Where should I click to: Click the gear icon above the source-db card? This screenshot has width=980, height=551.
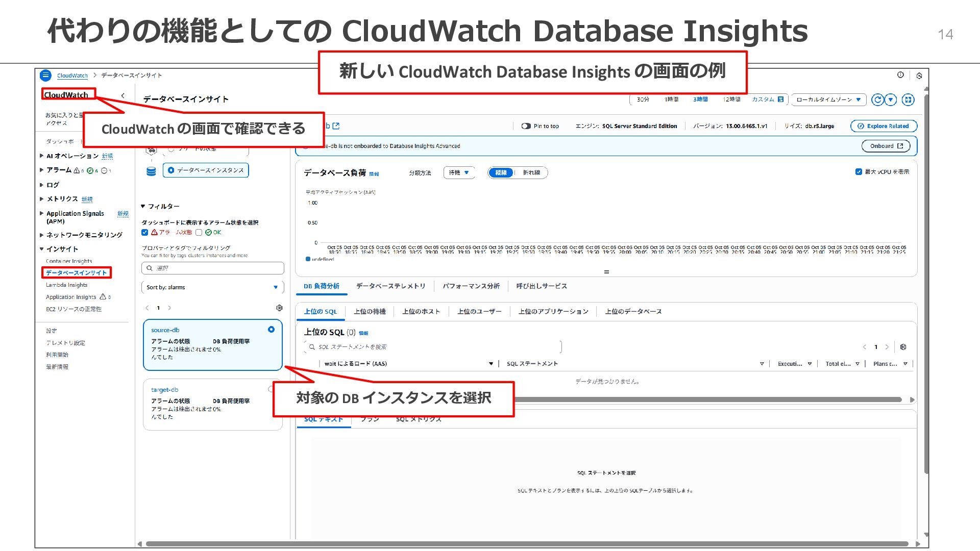click(279, 308)
